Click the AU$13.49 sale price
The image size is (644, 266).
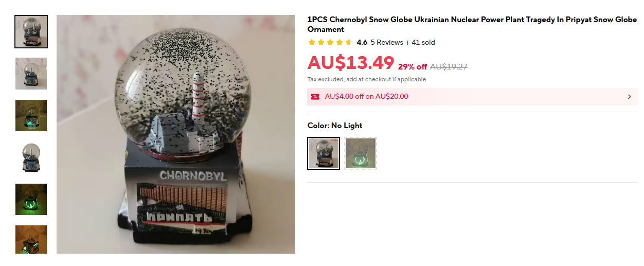point(351,63)
